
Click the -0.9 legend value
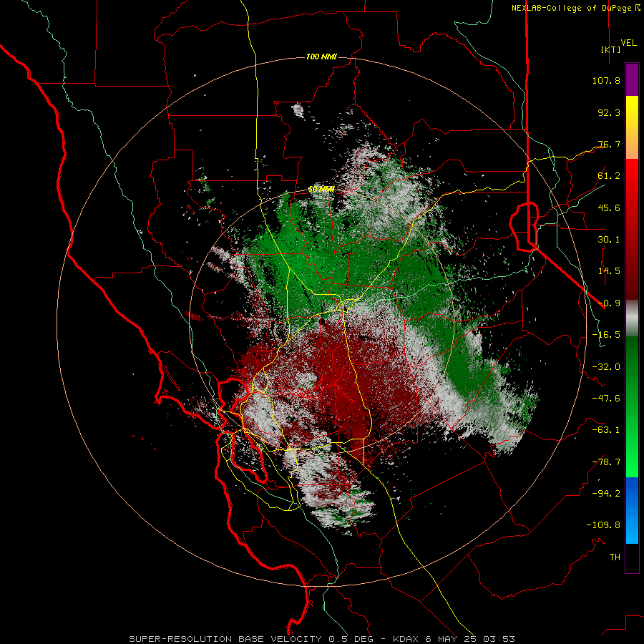pos(609,303)
